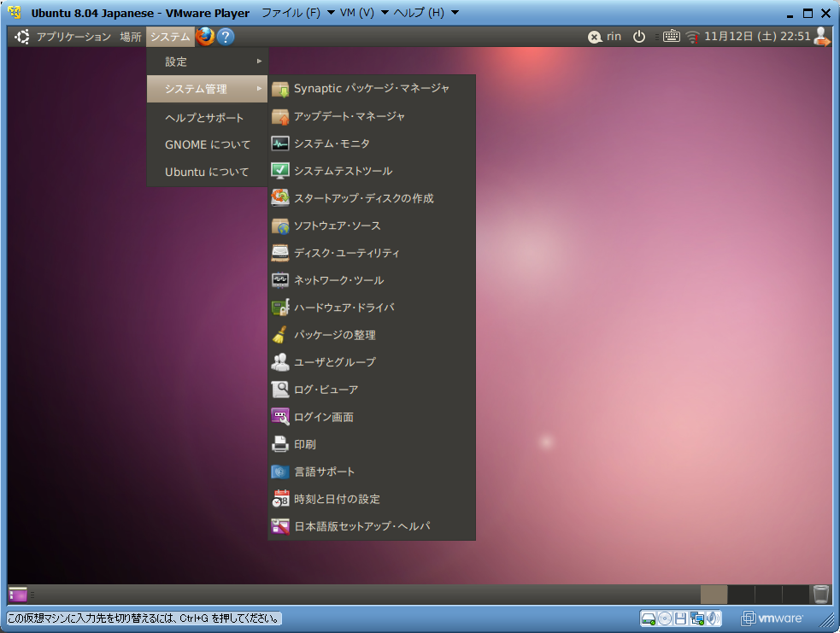
Task: Open the ヘルプ (H) dropdown arrow
Action: [x=455, y=13]
